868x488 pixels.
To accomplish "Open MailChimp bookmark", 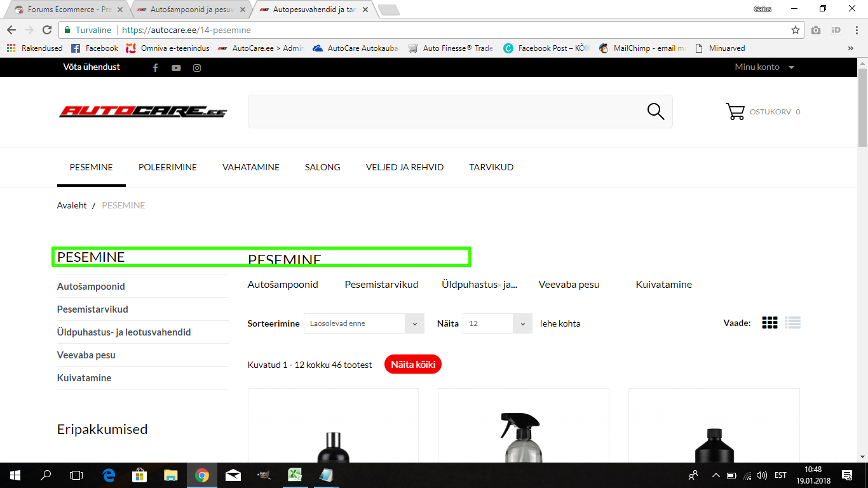I will [642, 48].
